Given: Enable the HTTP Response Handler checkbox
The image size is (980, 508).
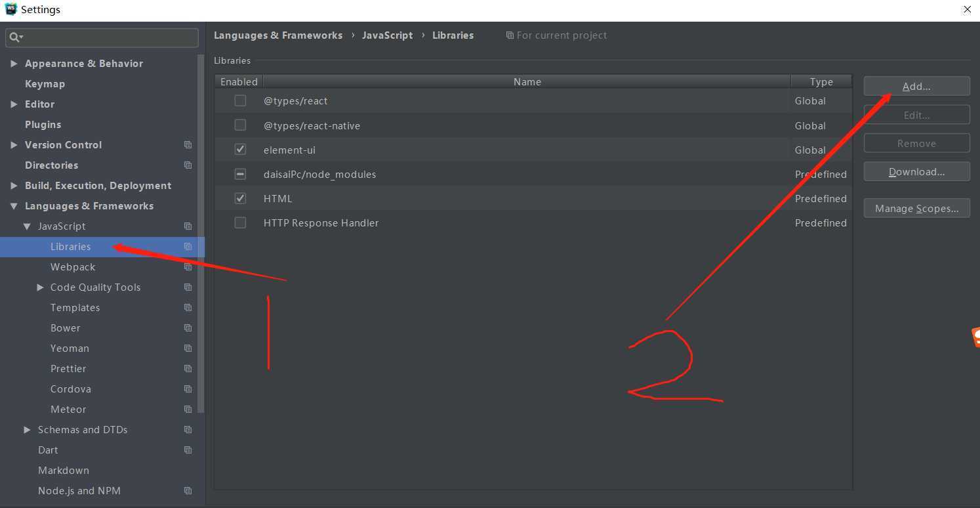Looking at the screenshot, I should (240, 222).
